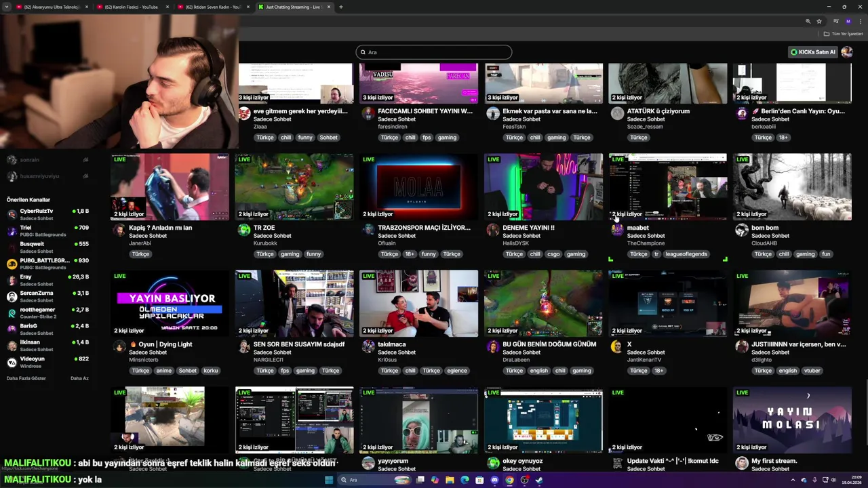The height and width of the screenshot is (488, 868).
Task: Open BU GÜN BENİM DOĞUM GÜNÜM thumbnail
Action: (x=543, y=304)
